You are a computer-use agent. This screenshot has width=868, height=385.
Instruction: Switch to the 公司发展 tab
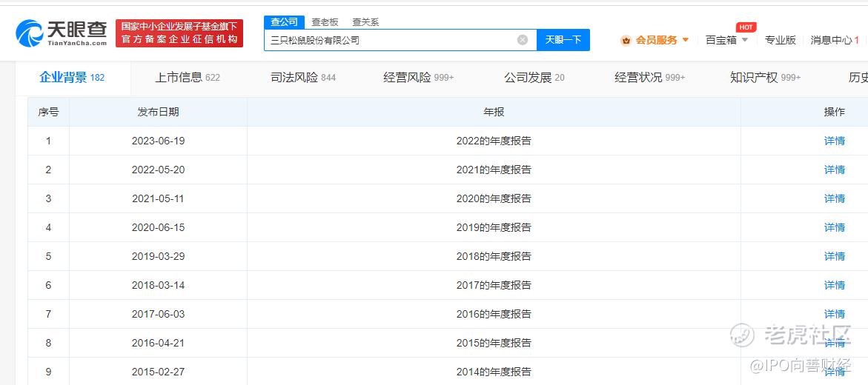534,78
